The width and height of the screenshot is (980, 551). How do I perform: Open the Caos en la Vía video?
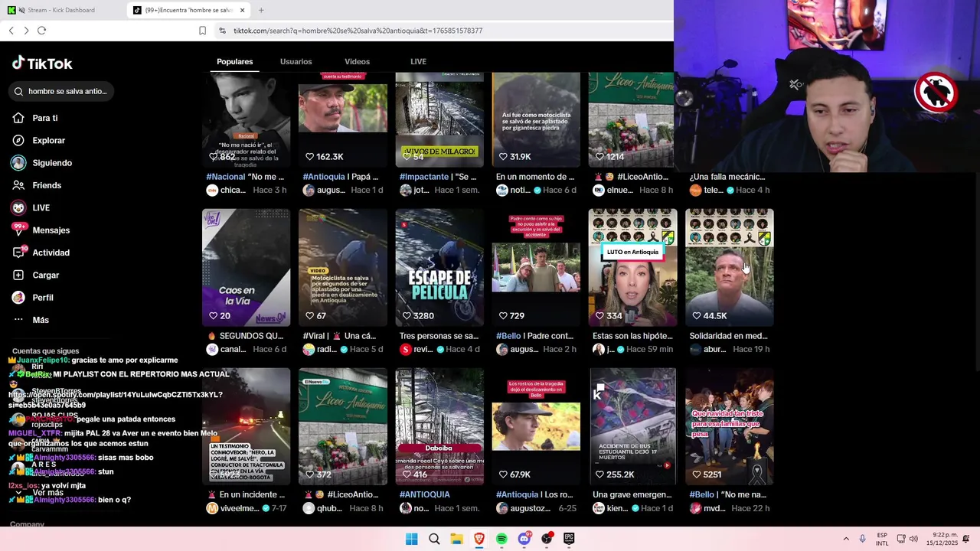pos(246,267)
